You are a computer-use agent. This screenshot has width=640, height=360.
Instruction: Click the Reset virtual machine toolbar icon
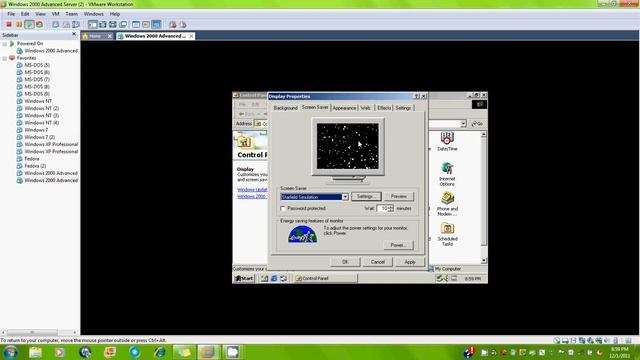[39, 24]
